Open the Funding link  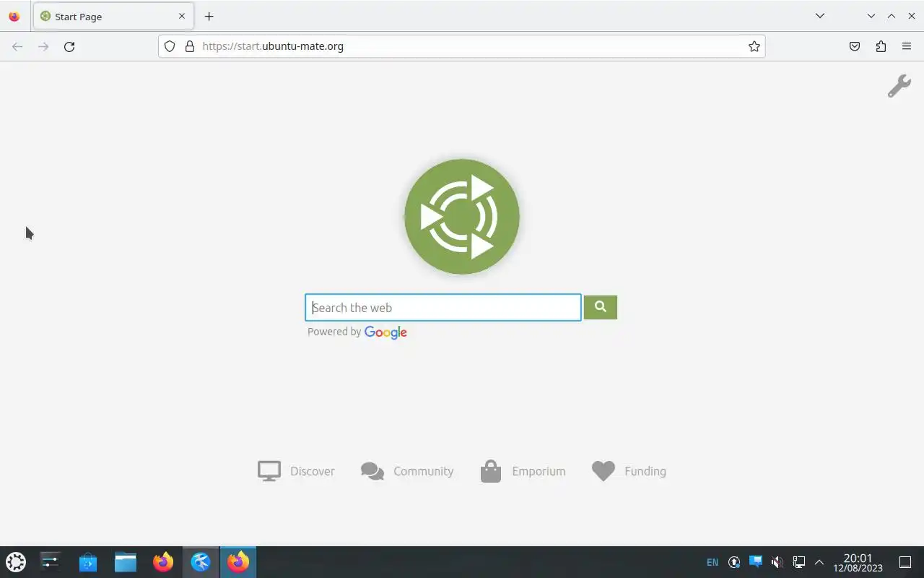pyautogui.click(x=645, y=471)
